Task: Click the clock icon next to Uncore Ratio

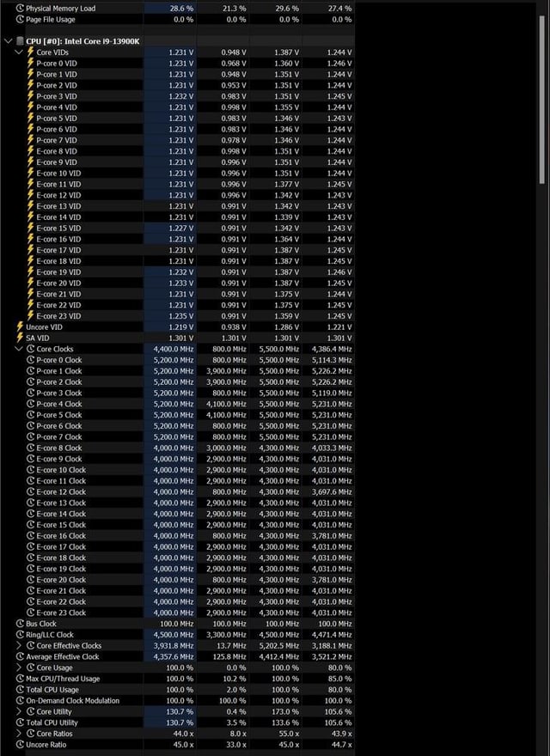Action: pos(20,745)
